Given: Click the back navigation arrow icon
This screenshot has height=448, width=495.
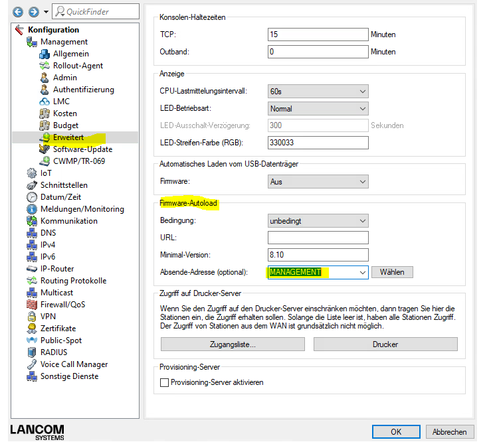Looking at the screenshot, I should pos(17,12).
